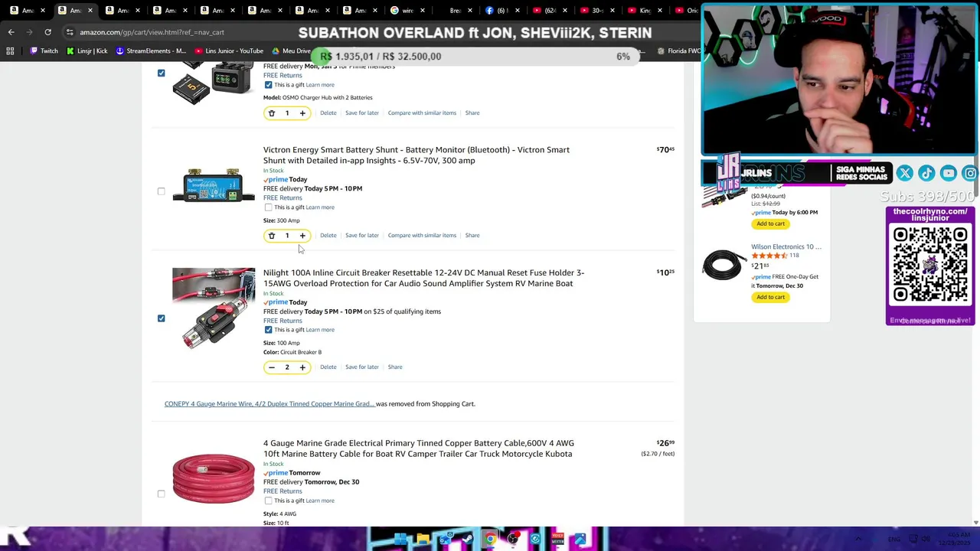The width and height of the screenshot is (980, 551).
Task: Uncheck gift option for Nilight Circuit Breaker
Action: click(x=268, y=330)
